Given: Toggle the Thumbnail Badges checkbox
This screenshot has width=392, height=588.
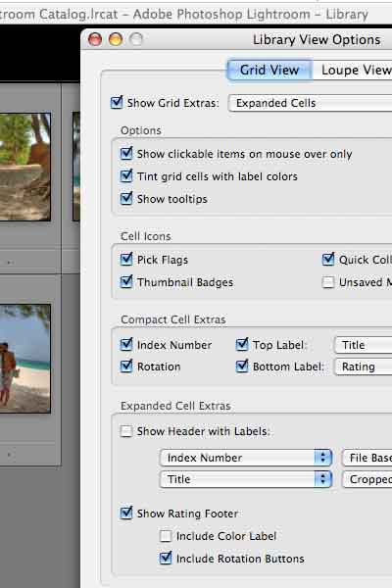Looking at the screenshot, I should coord(126,281).
